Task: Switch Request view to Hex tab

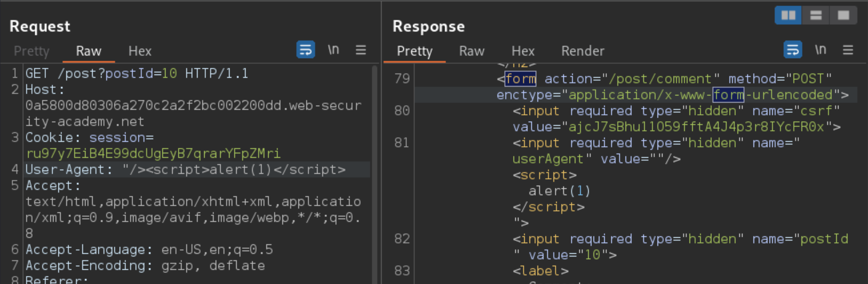Action: 140,51
